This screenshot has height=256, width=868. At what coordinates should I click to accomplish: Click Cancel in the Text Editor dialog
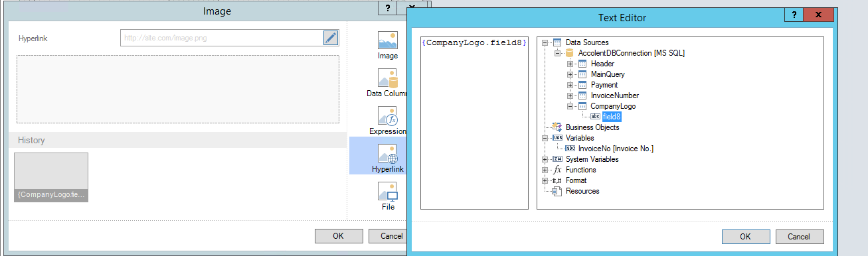[x=800, y=237]
